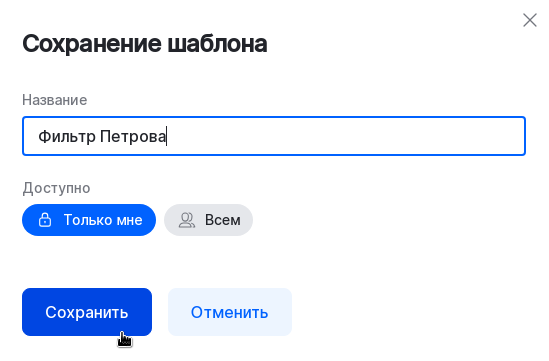This screenshot has height=361, width=549.
Task: Click the lock icon on Только мне
Action: coord(45,220)
